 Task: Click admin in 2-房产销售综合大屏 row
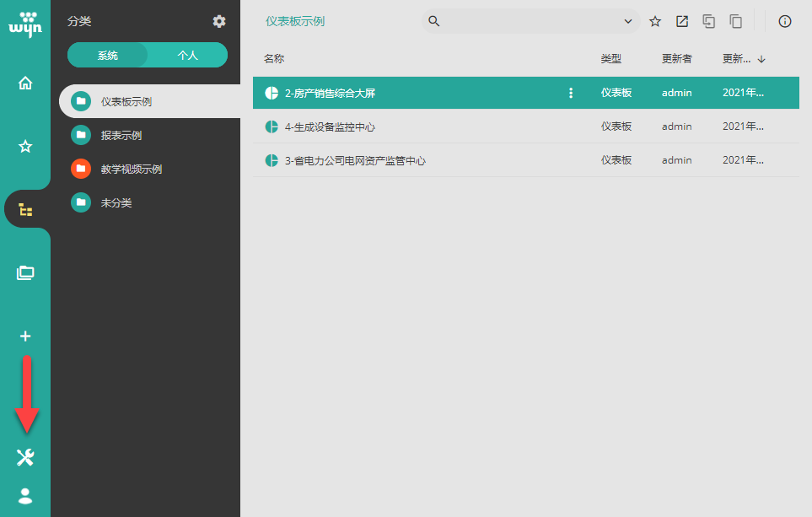pyautogui.click(x=676, y=93)
